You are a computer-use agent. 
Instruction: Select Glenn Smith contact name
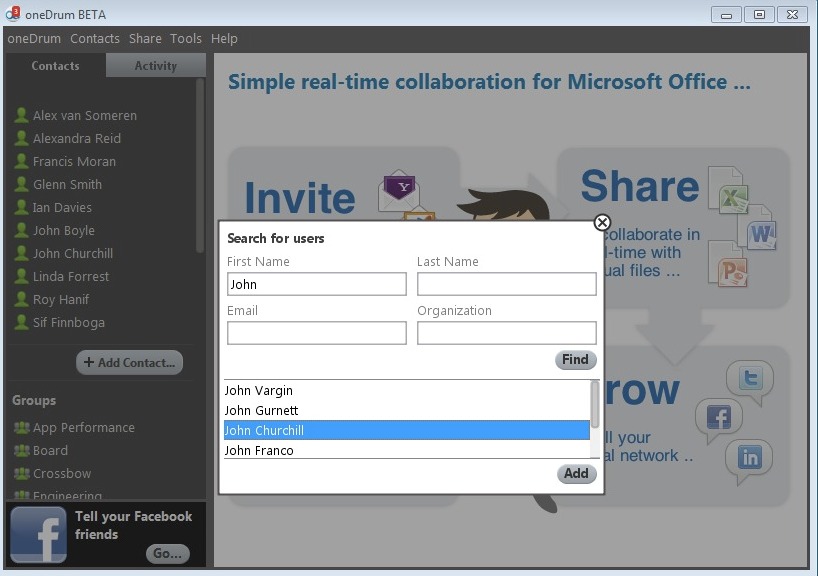pos(67,184)
